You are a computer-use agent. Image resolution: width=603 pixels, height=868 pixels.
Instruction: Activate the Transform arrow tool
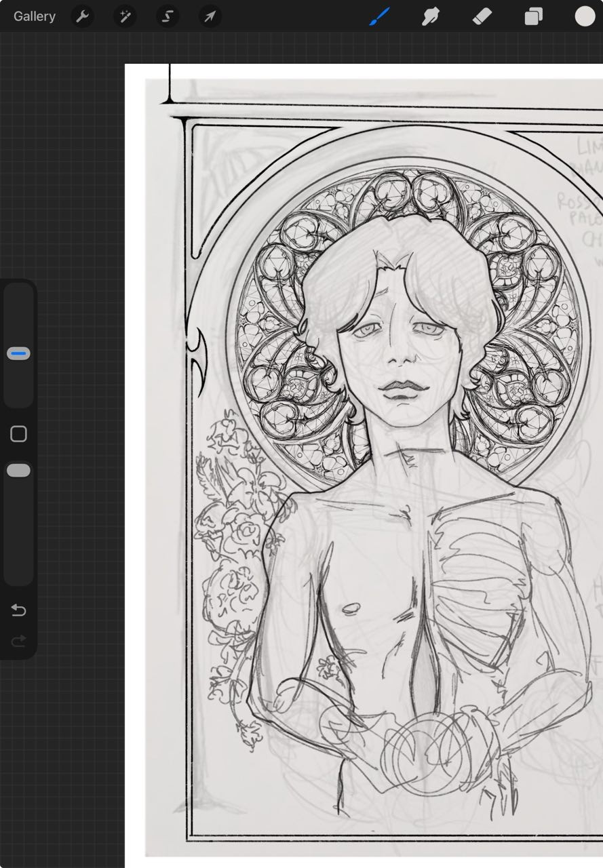210,16
